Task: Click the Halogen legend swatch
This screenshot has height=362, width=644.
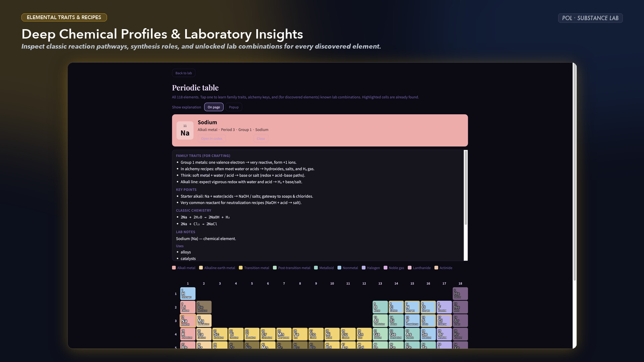Action: point(363,267)
